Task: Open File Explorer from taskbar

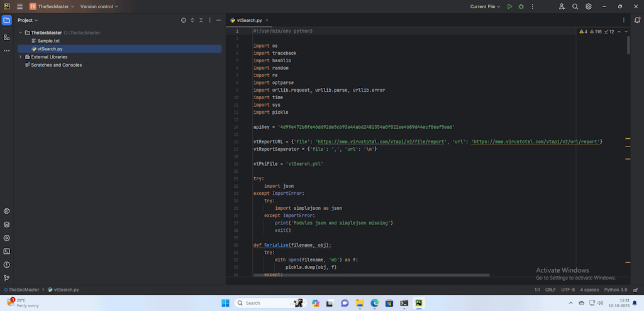Action: tap(360, 303)
